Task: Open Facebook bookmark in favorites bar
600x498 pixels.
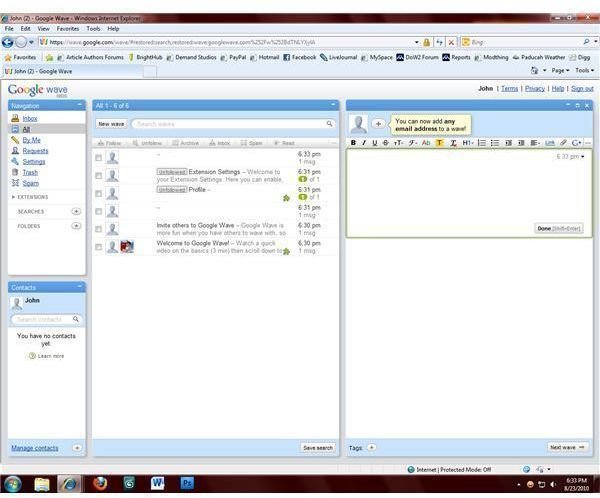Action: pos(300,57)
